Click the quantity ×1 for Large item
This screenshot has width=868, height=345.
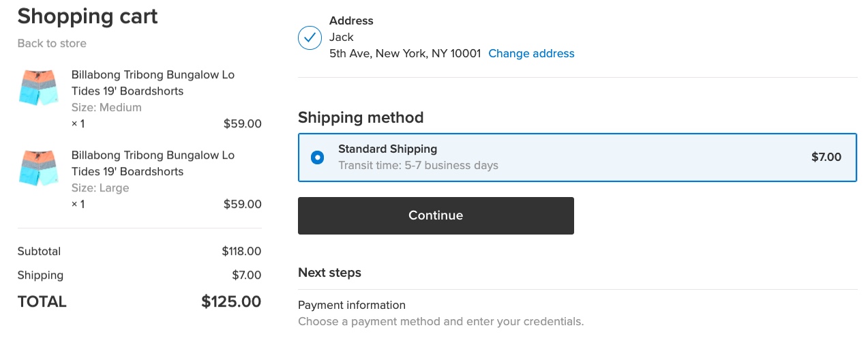(x=78, y=204)
